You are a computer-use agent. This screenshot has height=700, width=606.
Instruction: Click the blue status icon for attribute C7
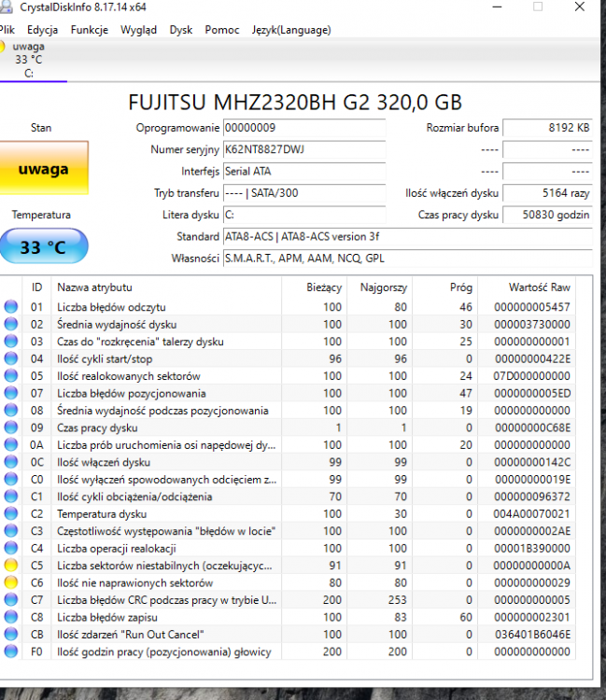(11, 600)
